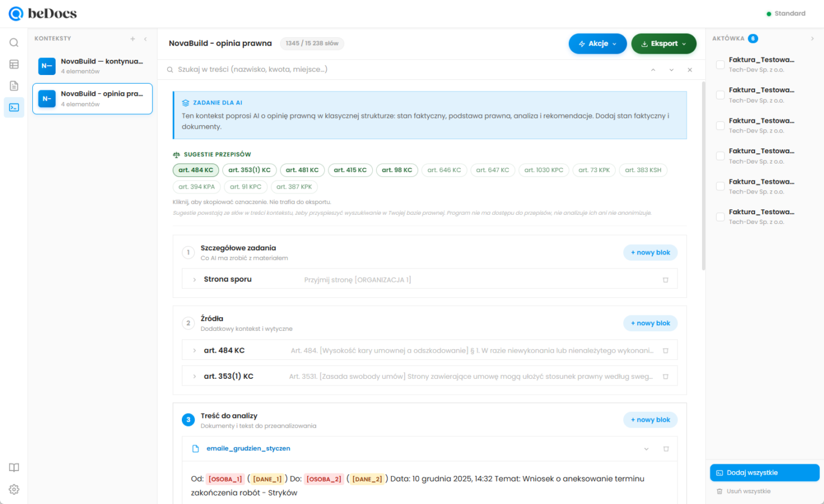Viewport: 824px width, 504px height.
Task: Add new block to Treść do analizy
Action: [x=650, y=420]
